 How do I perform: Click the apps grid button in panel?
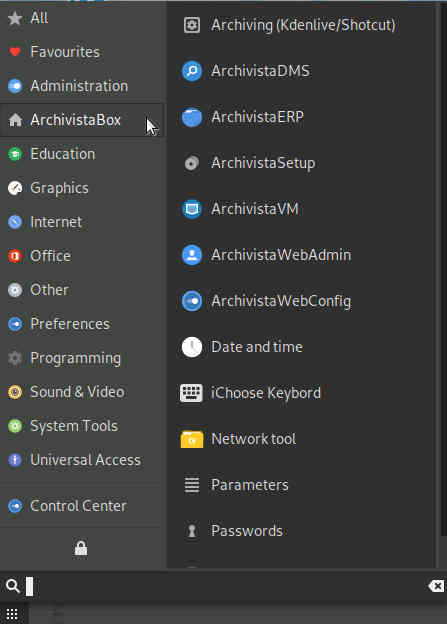(12, 614)
